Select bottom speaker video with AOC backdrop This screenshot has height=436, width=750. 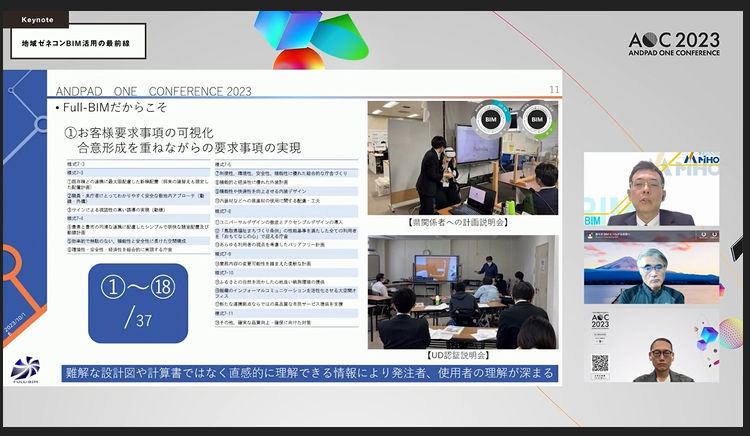[651, 345]
